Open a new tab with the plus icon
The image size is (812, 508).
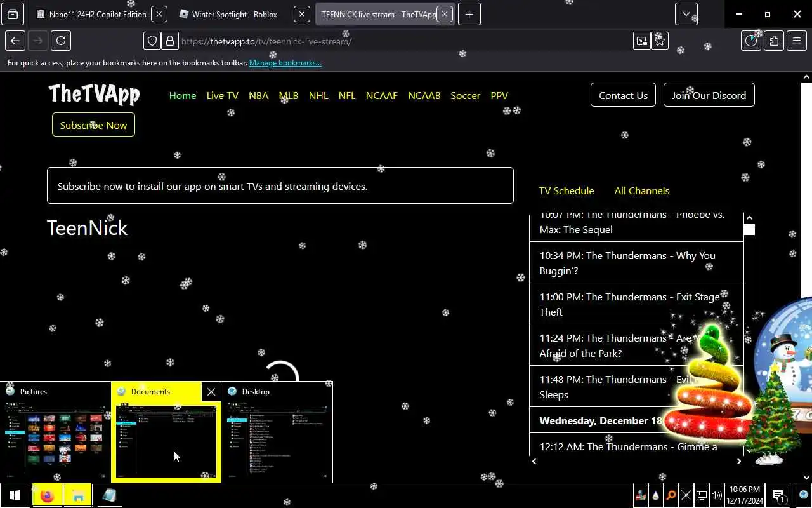click(x=469, y=14)
